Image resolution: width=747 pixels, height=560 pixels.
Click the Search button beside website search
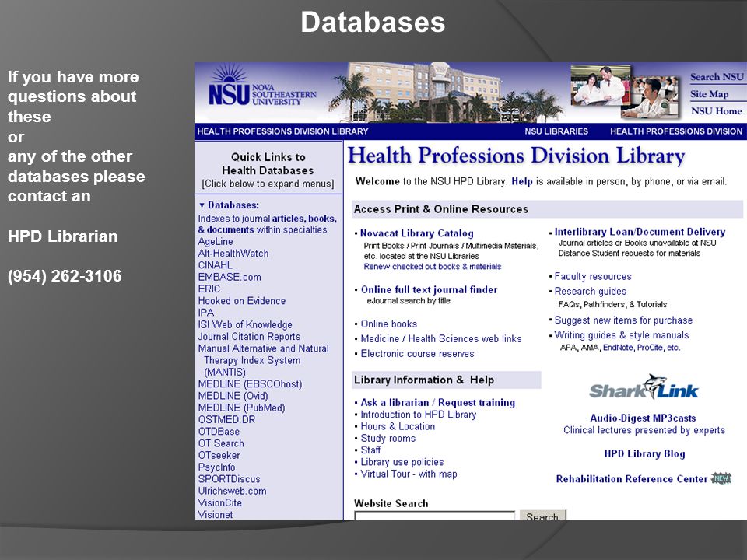(x=542, y=515)
